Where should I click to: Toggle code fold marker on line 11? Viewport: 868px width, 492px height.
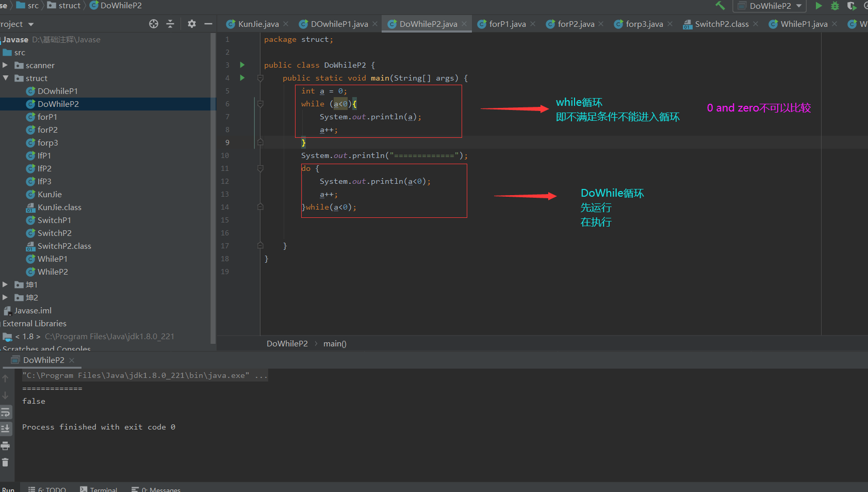(260, 168)
